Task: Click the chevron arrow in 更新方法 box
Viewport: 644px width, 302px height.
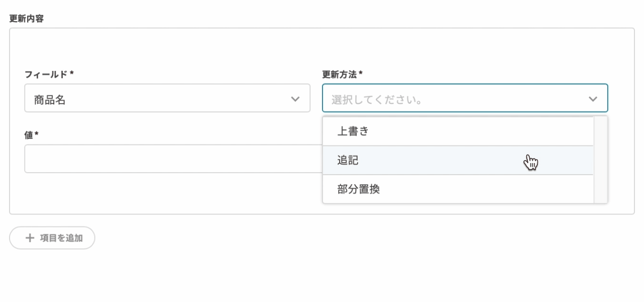Action: pyautogui.click(x=593, y=99)
